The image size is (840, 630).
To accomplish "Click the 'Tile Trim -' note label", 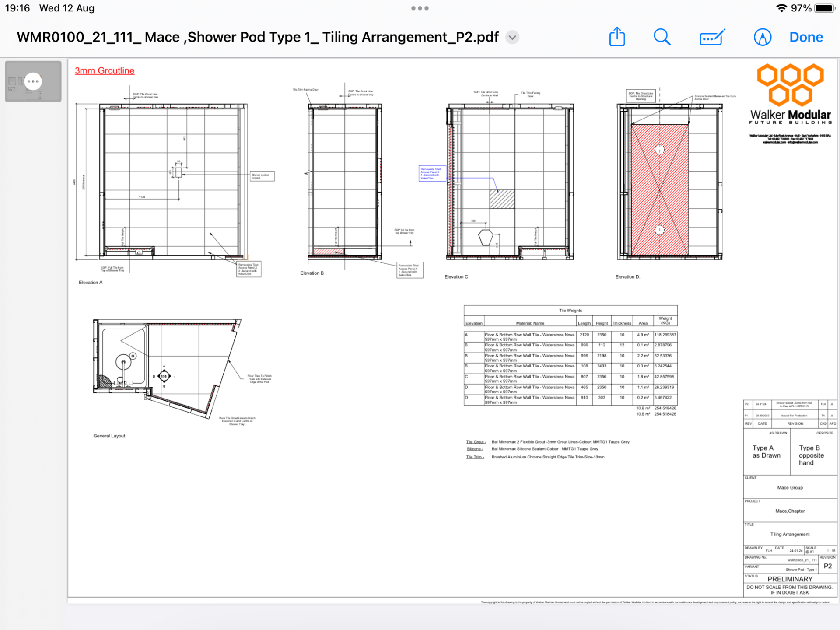I will coord(475,457).
